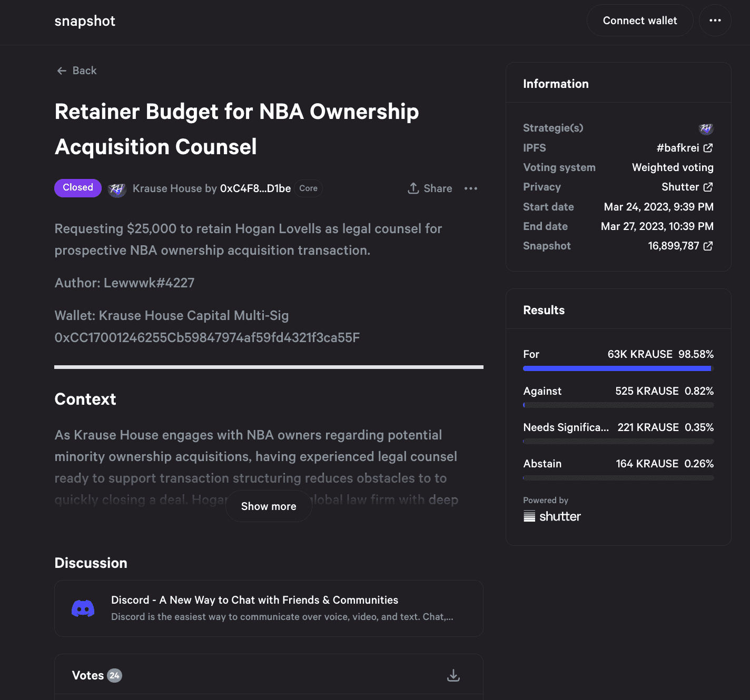Open the Krause House space name link
This screenshot has width=750, height=700.
click(167, 188)
